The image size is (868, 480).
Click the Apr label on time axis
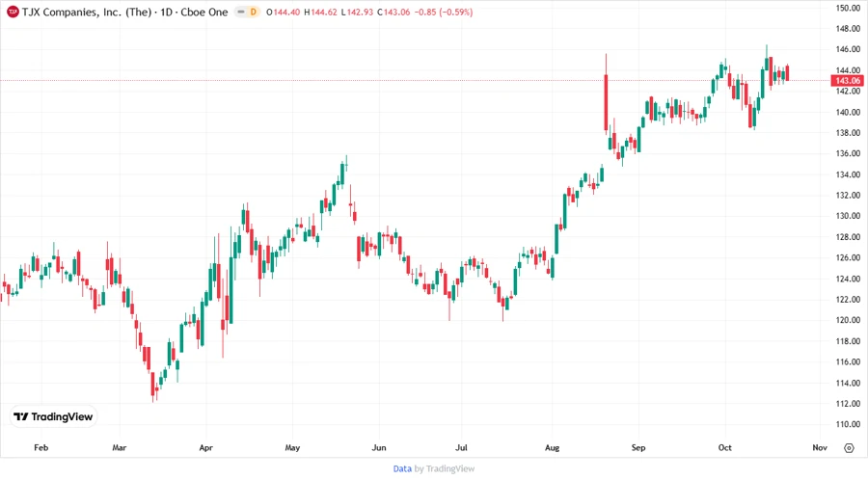coord(206,447)
